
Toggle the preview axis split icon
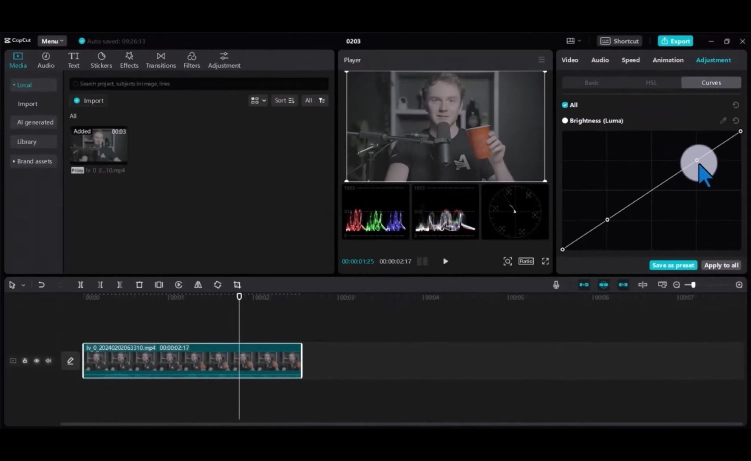click(642, 285)
